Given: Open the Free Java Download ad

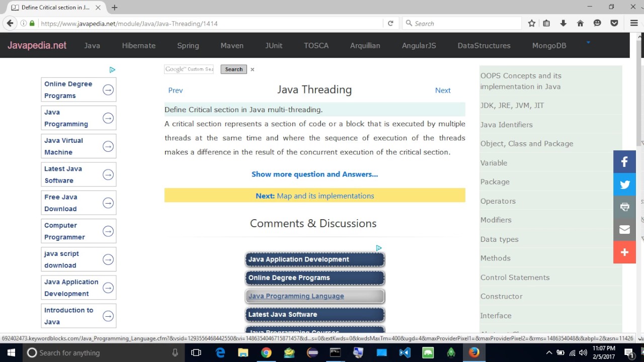Looking at the screenshot, I should (x=78, y=203).
